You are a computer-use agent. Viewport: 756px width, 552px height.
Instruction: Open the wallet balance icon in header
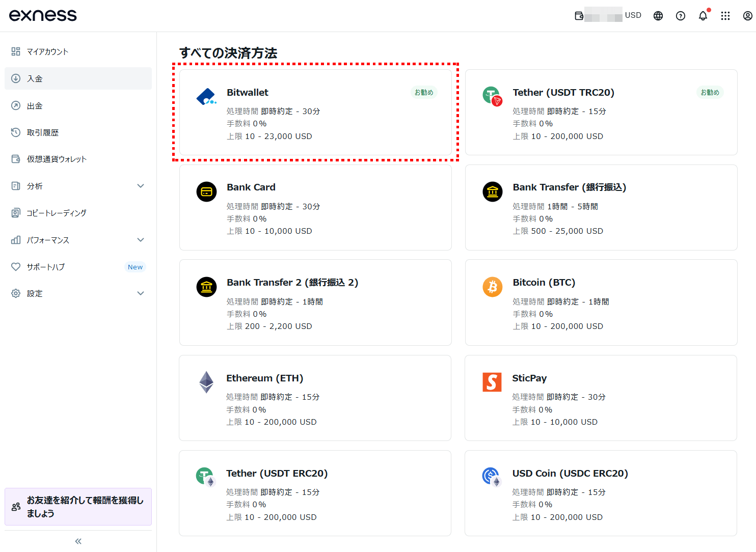click(579, 16)
